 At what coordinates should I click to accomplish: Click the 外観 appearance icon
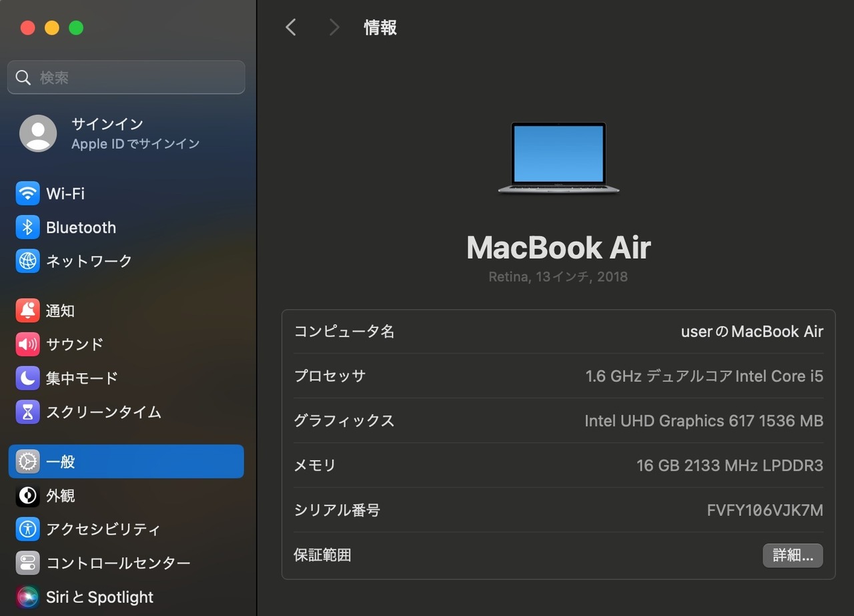[x=27, y=496]
